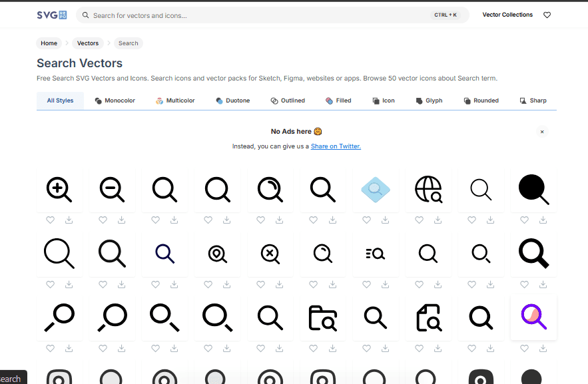Screen dimensions: 588x384
Task: Open the magnifier with X icon
Action: (270, 254)
